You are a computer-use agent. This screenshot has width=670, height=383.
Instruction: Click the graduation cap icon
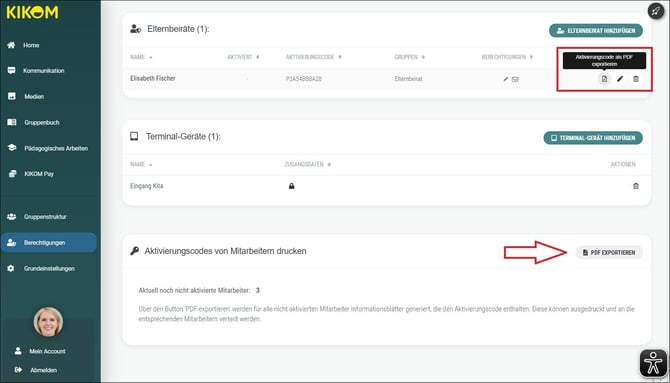click(12, 148)
